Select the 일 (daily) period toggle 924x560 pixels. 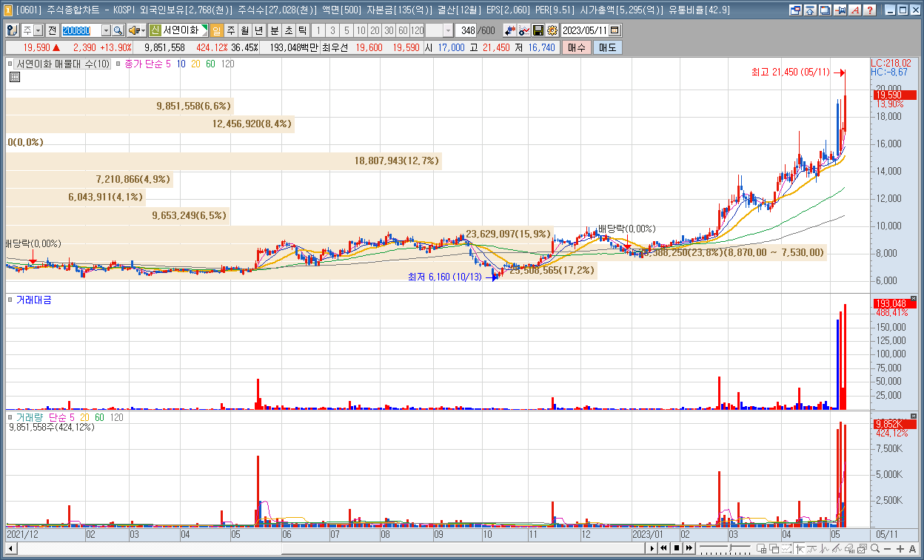coord(216,30)
